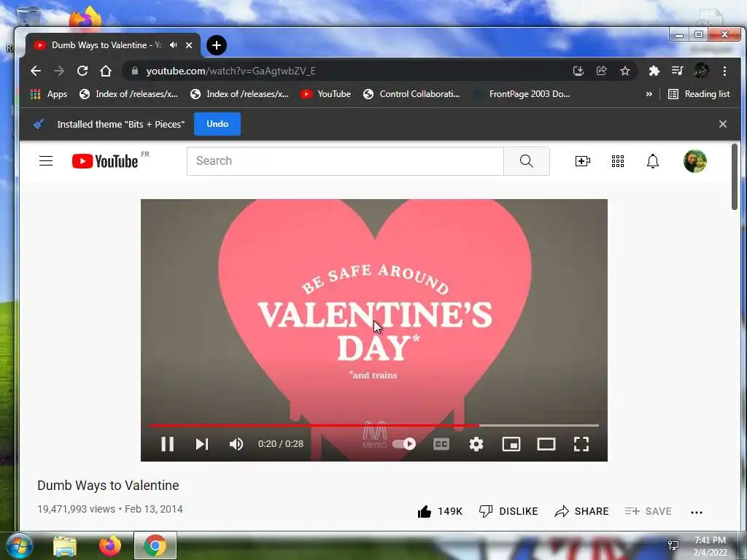Dismiss the installed theme infobar
This screenshot has height=560, width=747.
[x=723, y=124]
